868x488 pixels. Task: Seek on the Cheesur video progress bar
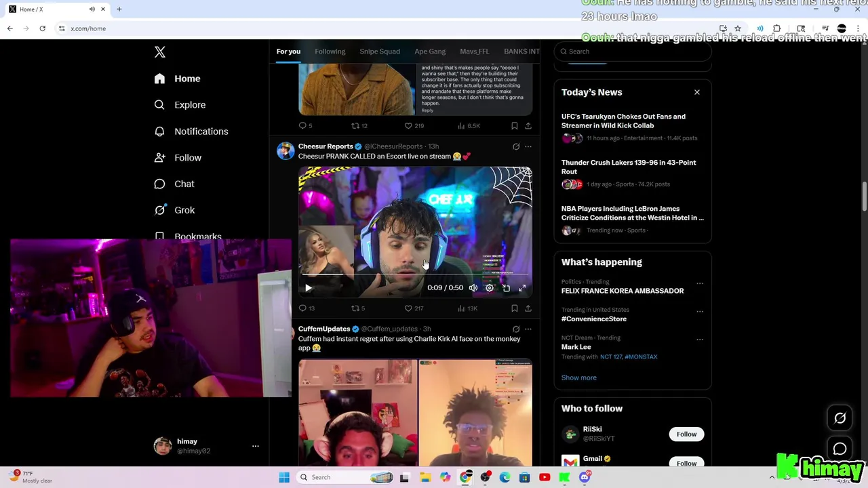click(x=415, y=274)
